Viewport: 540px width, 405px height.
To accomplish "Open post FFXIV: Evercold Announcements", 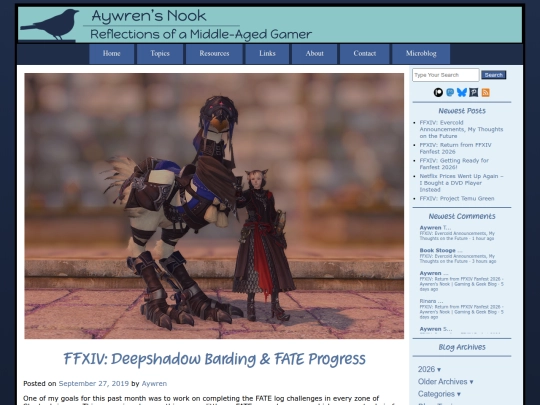I will click(x=461, y=129).
